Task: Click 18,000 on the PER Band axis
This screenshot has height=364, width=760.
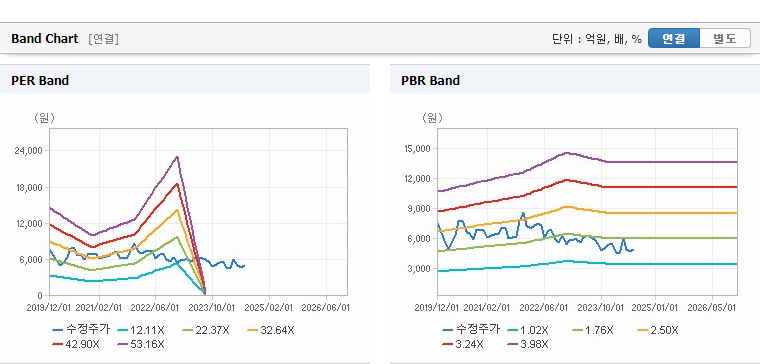Action: click(x=29, y=188)
